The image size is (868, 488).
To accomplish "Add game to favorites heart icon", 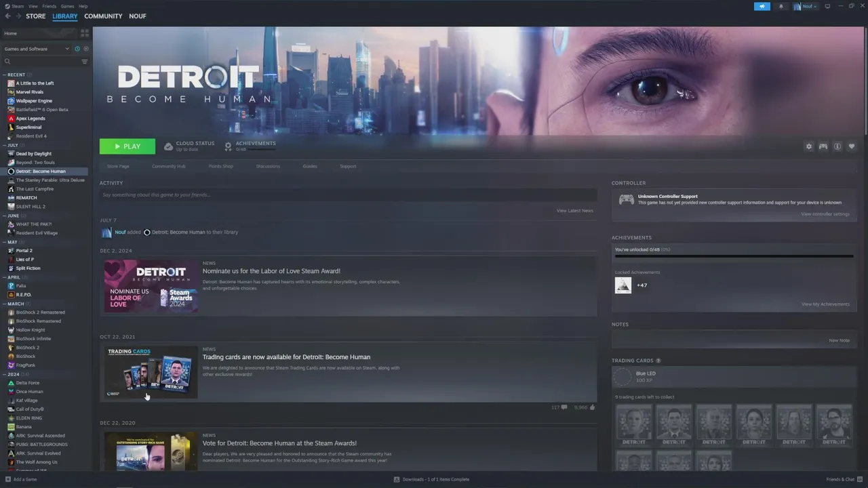I will tap(852, 146).
